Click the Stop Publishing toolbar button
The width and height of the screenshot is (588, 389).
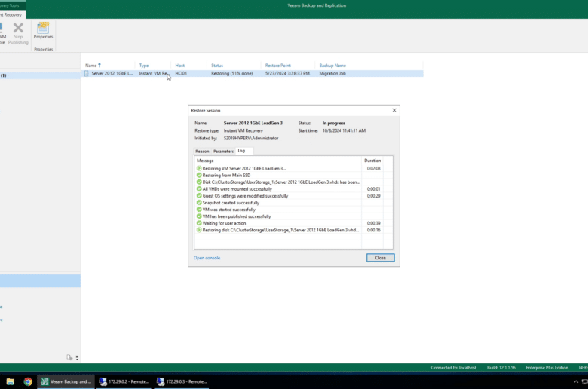18,33
